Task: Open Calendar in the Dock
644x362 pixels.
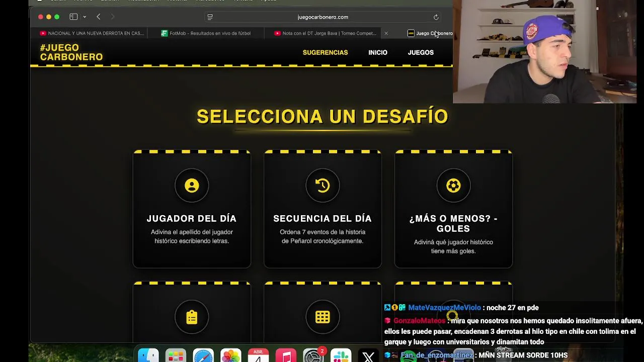Action: tap(258, 356)
